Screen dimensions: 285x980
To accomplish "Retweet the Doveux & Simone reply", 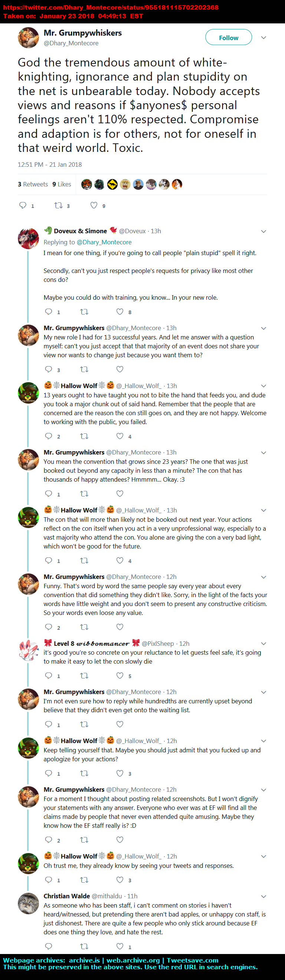I will (x=84, y=312).
